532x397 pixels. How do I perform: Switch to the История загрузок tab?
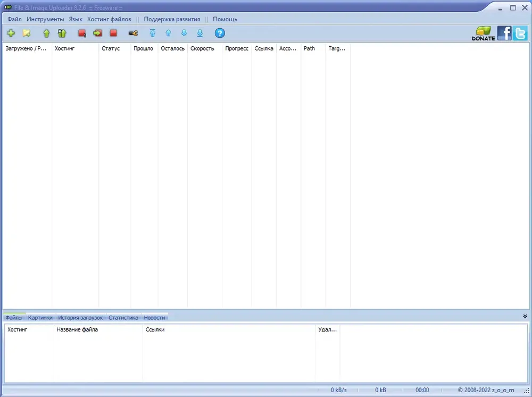click(80, 318)
